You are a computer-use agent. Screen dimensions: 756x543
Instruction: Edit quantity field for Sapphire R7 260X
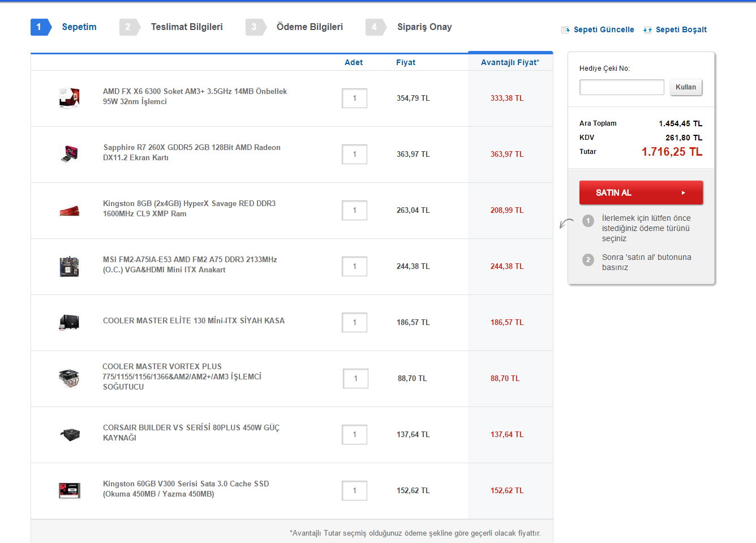355,155
